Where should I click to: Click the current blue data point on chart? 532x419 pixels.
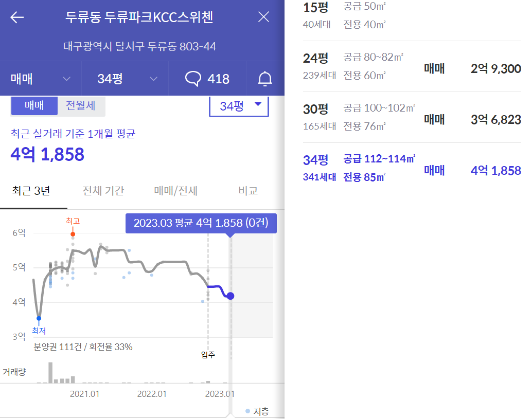click(230, 296)
